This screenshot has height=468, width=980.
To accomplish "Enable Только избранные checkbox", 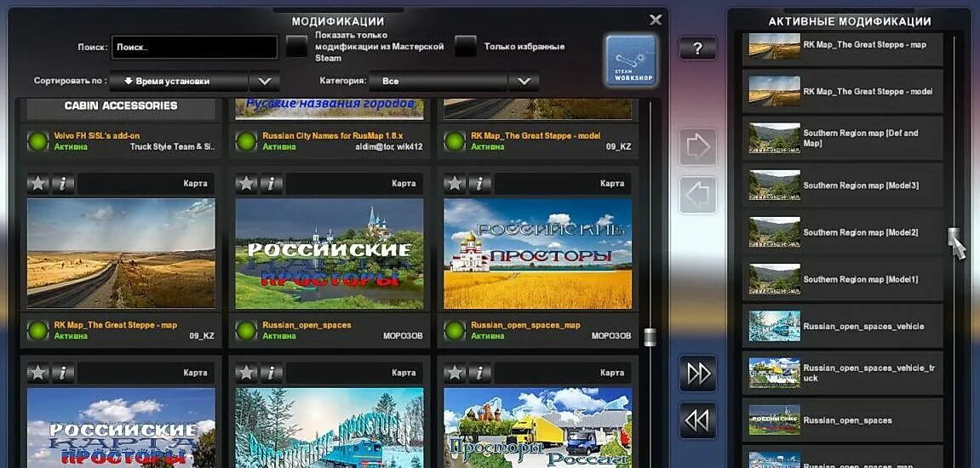I will pyautogui.click(x=466, y=46).
